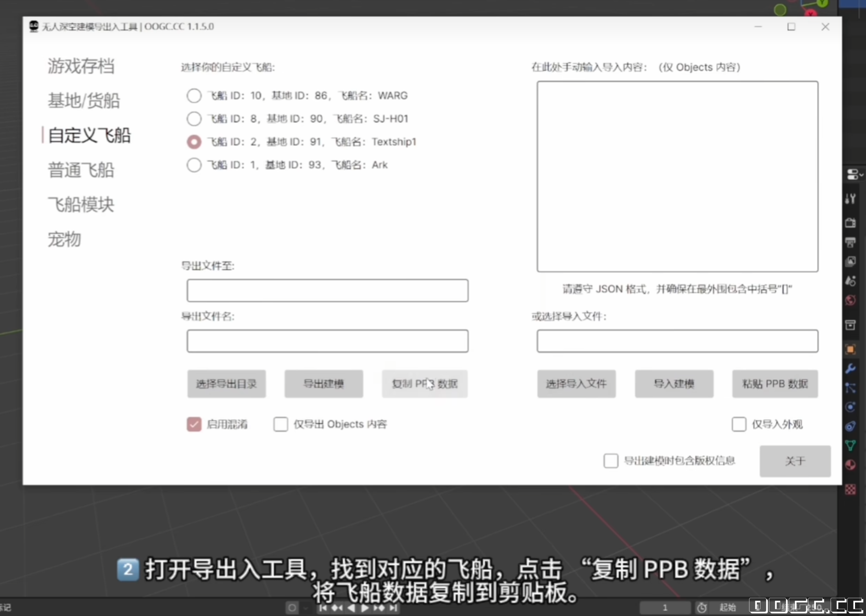Open Texture properties checker icon
Screen dimensions: 866x616
(x=850, y=489)
